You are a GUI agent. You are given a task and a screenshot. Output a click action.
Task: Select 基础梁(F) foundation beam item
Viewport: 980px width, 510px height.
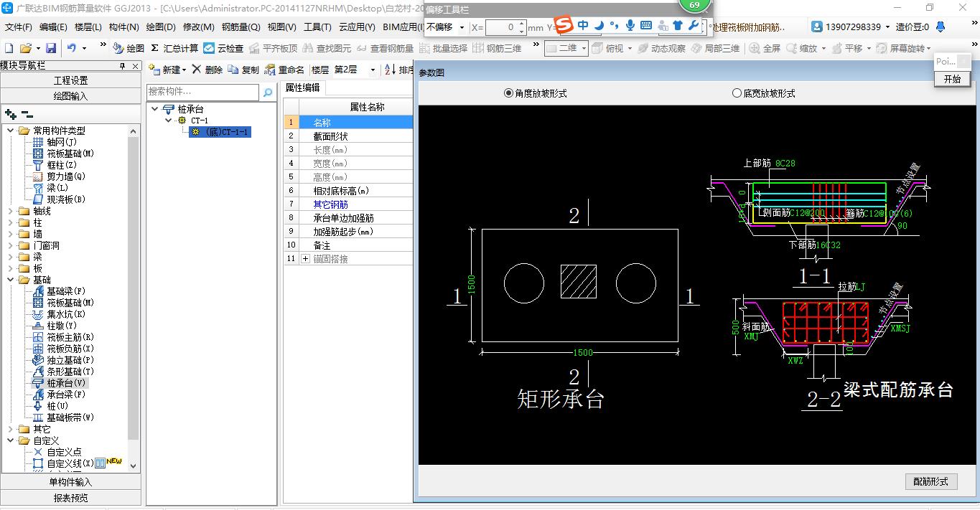point(59,291)
